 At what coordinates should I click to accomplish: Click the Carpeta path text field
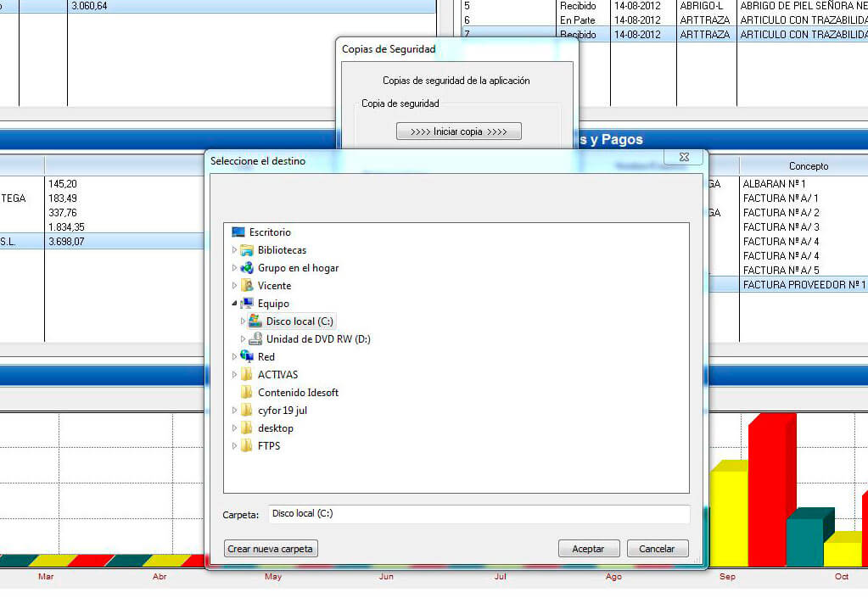point(479,514)
